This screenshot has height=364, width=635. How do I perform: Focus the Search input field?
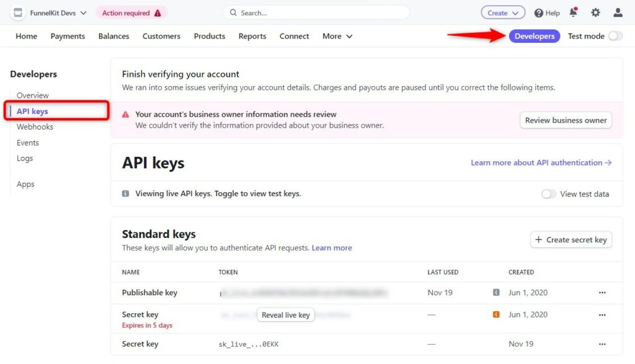click(x=316, y=13)
